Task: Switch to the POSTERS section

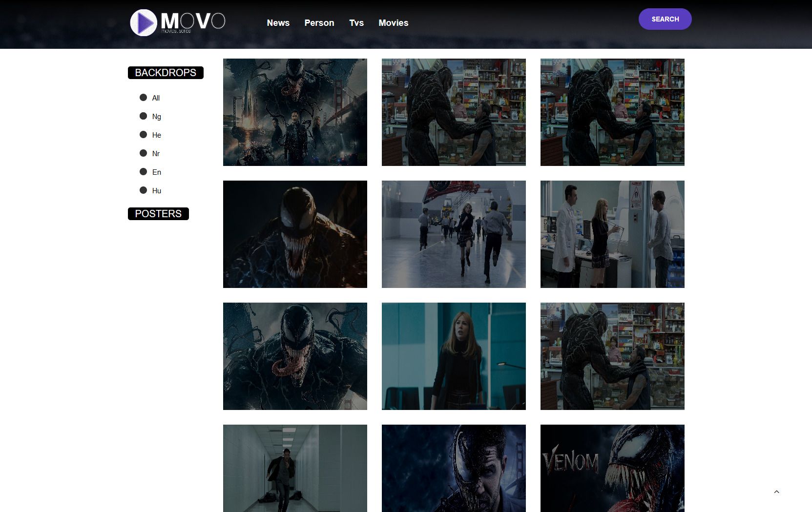Action: 158,214
